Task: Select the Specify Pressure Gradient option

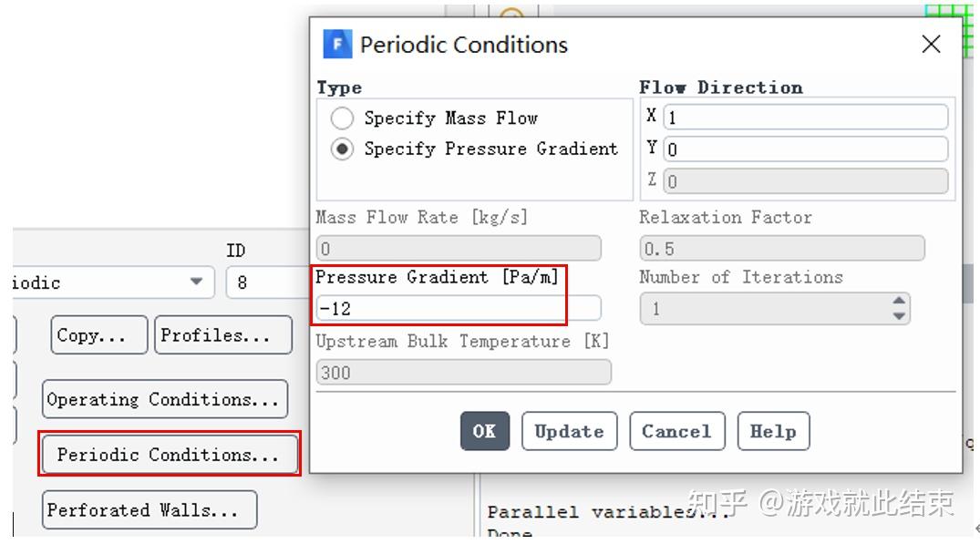Action: click(342, 149)
